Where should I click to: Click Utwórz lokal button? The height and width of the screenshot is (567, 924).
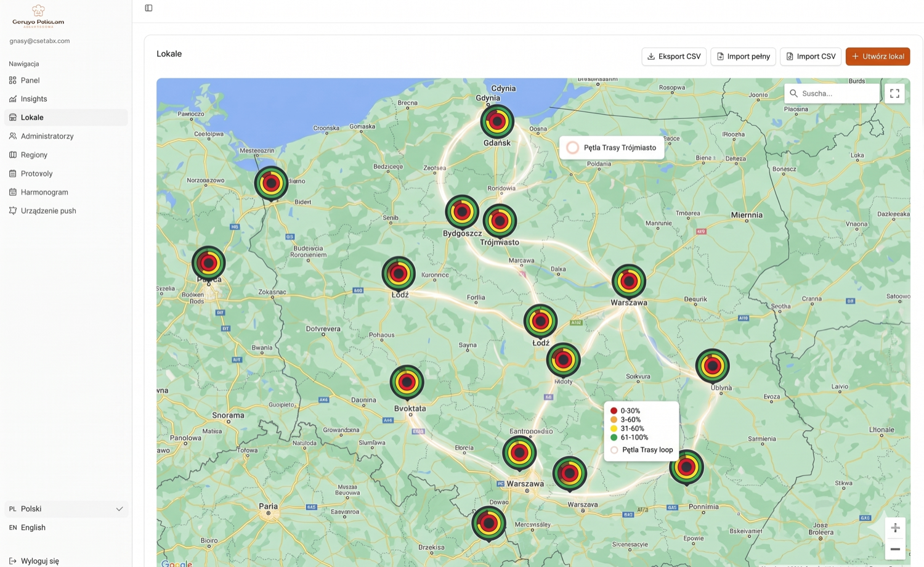point(878,56)
